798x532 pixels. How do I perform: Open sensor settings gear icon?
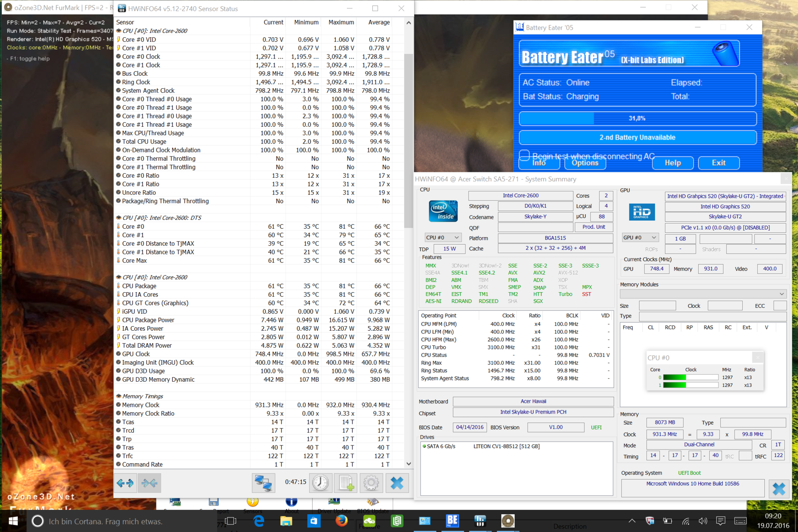click(x=371, y=483)
